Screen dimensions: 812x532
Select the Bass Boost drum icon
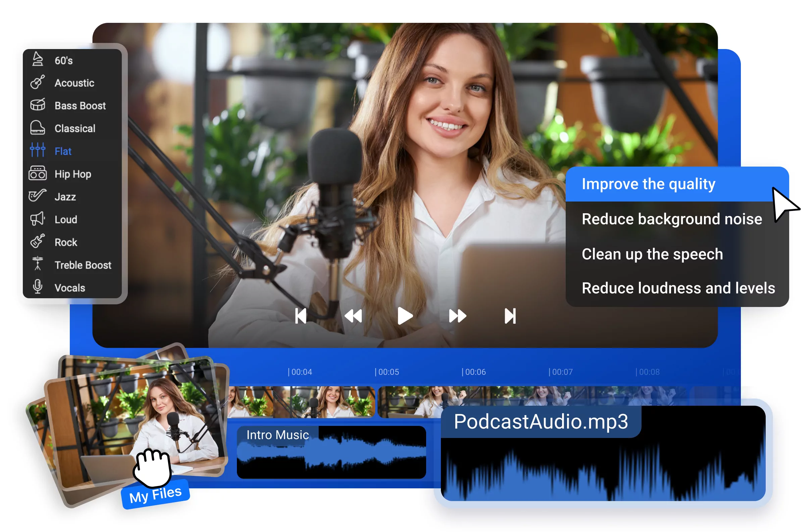coord(38,105)
